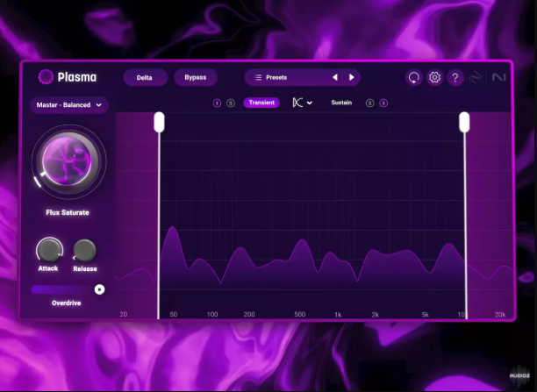Open the help question mark icon
The height and width of the screenshot is (392, 537).
pyautogui.click(x=455, y=78)
